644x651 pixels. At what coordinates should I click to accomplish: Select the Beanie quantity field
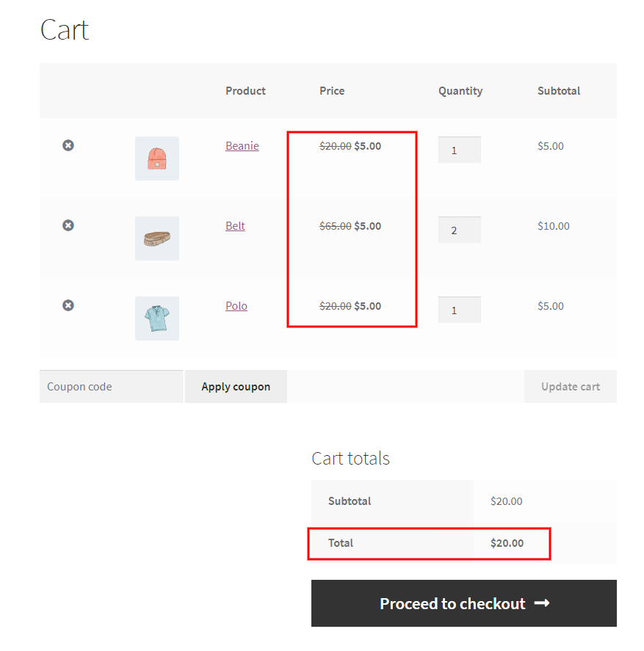point(460,150)
